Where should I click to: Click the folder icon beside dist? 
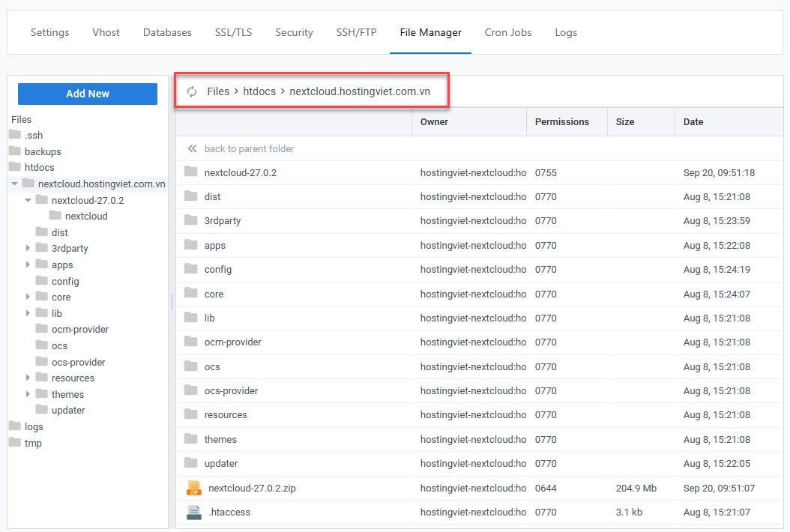pyautogui.click(x=192, y=196)
